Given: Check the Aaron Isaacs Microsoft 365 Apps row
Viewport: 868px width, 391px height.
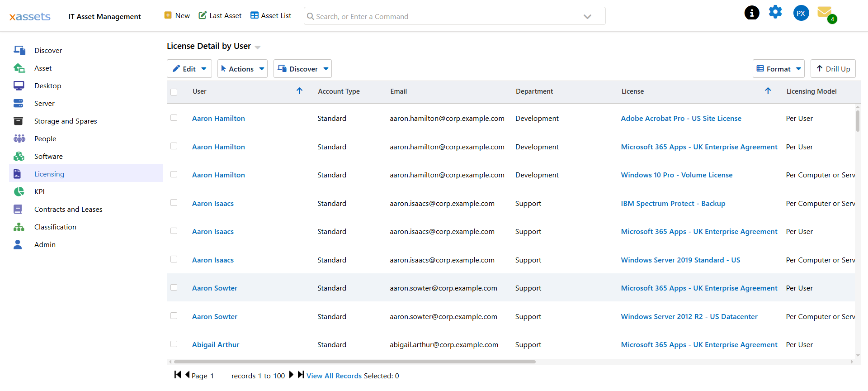Looking at the screenshot, I should (x=174, y=231).
